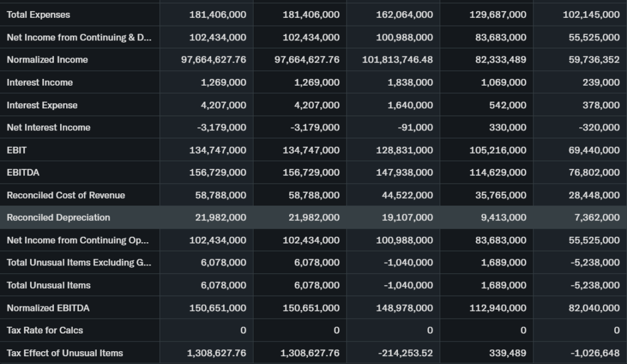Click the Total Expenses row label

coord(39,15)
